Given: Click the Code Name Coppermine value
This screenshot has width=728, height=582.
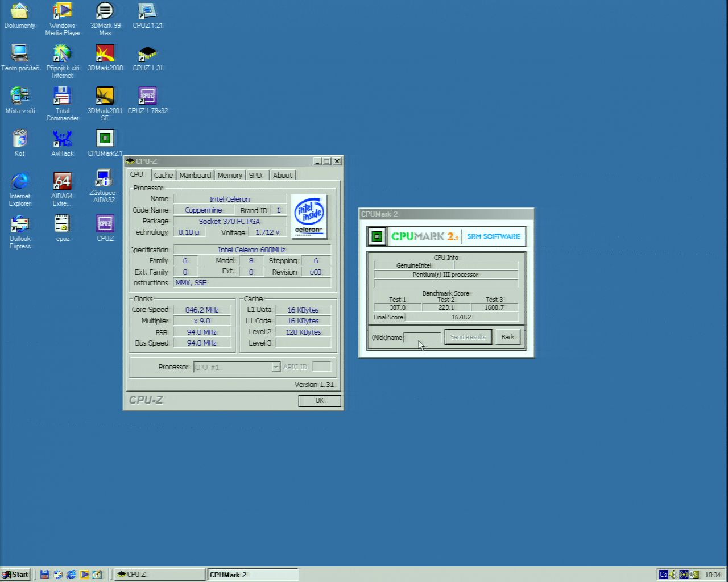Looking at the screenshot, I should coord(203,210).
